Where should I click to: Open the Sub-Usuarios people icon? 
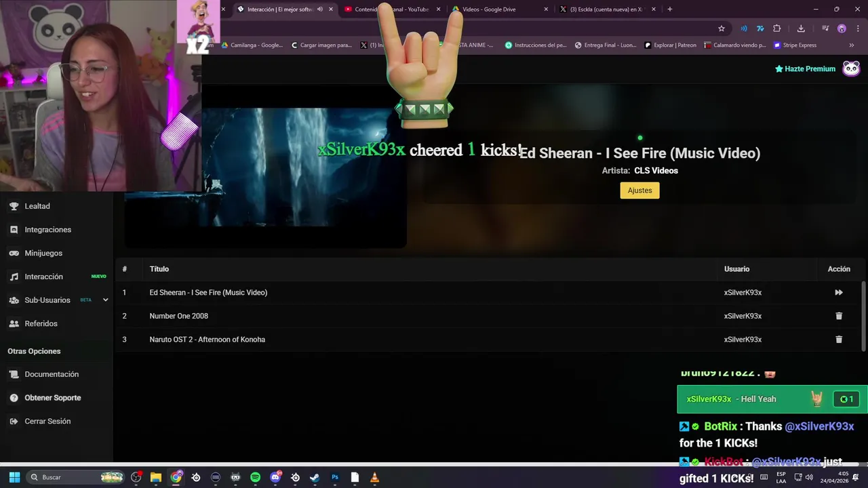tap(14, 300)
